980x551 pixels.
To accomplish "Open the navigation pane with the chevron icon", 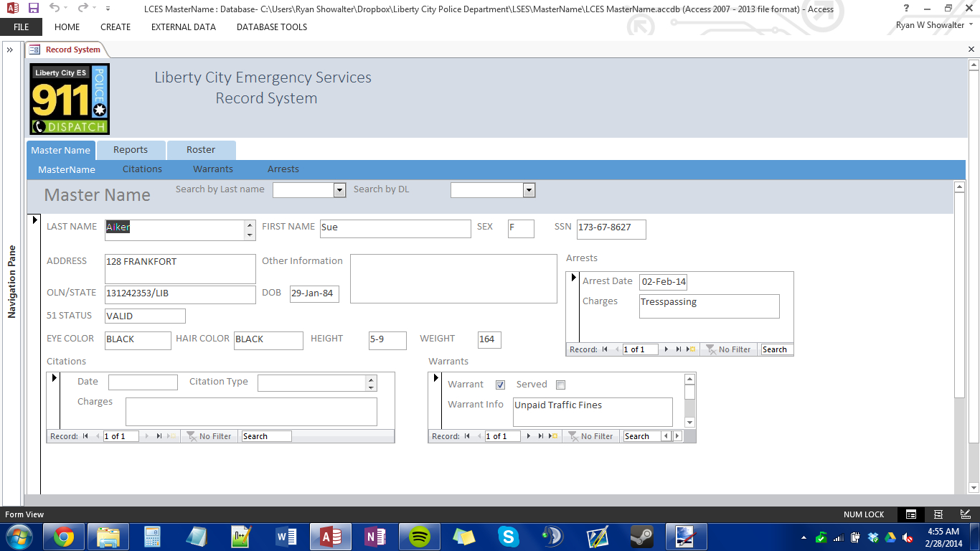I will (10, 50).
